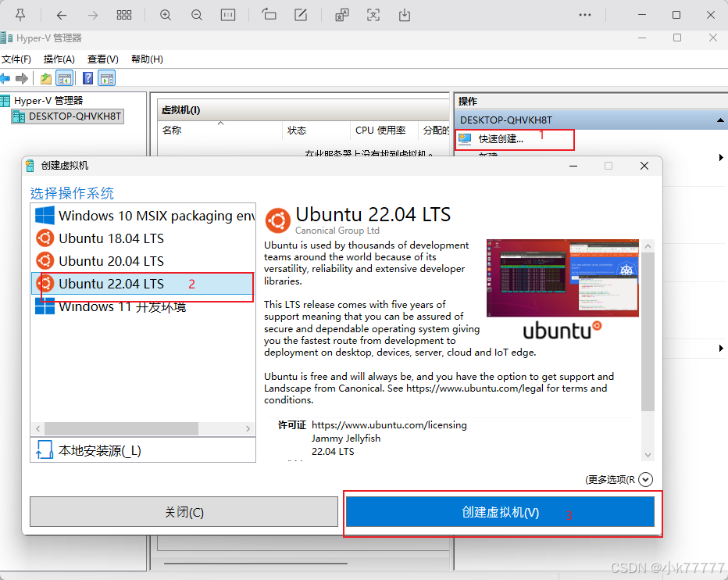Open the 帮助(H) menu
Screen dimensions: 728x580
pyautogui.click(x=147, y=59)
